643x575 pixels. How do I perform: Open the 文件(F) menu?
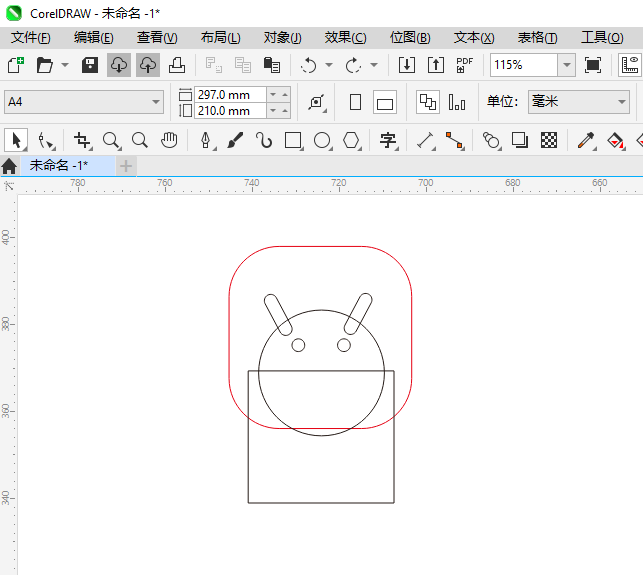[x=31, y=38]
